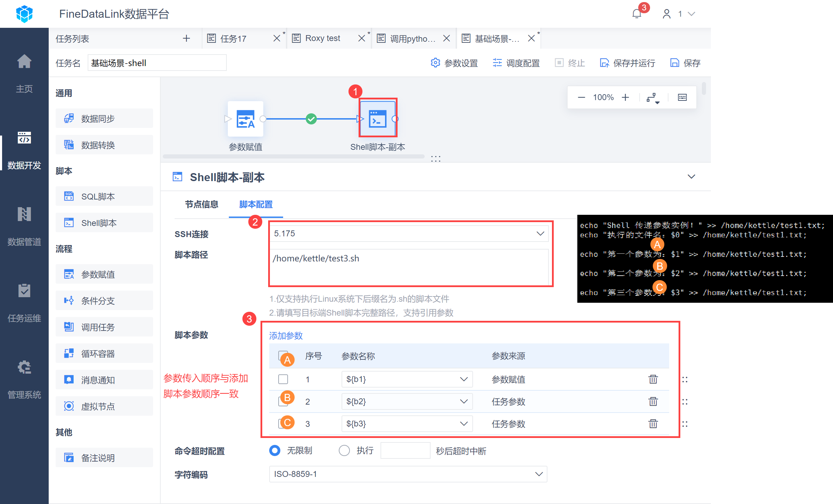This screenshot has height=504, width=833.
Task: Click the 添加参数 link
Action: pos(286,335)
